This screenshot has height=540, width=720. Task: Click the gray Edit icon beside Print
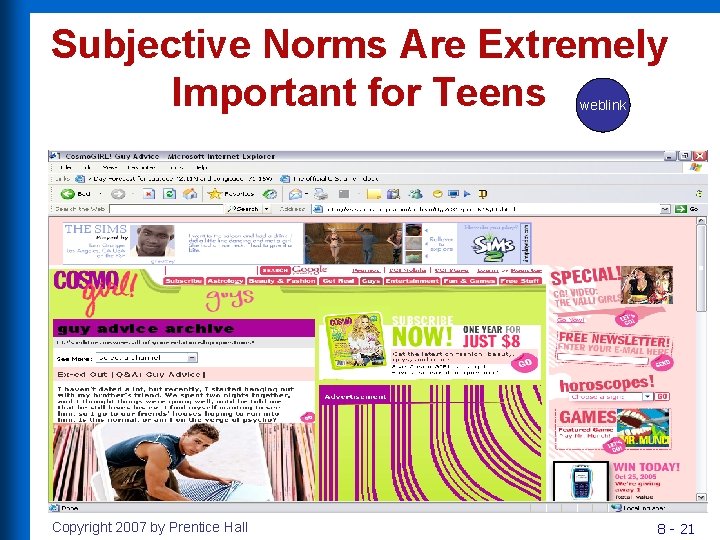[x=343, y=194]
